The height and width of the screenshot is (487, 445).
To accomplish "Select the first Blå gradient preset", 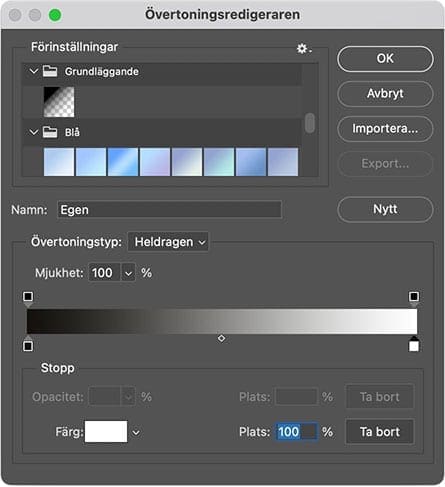I will pos(59,162).
